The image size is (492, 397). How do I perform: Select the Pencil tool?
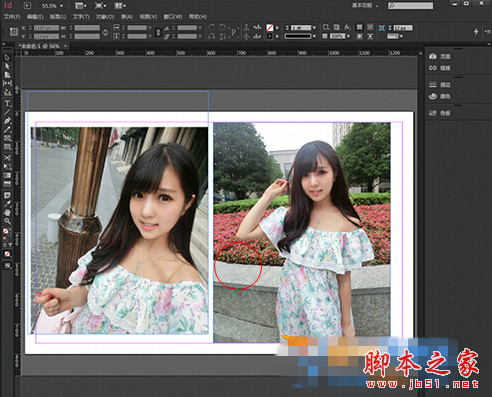tap(7, 129)
